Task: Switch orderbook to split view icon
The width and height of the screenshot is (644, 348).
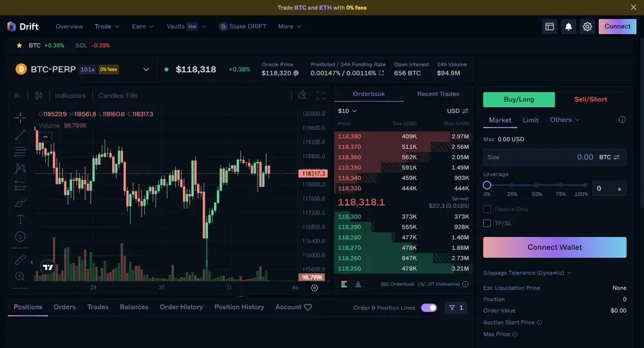Action: click(344, 284)
